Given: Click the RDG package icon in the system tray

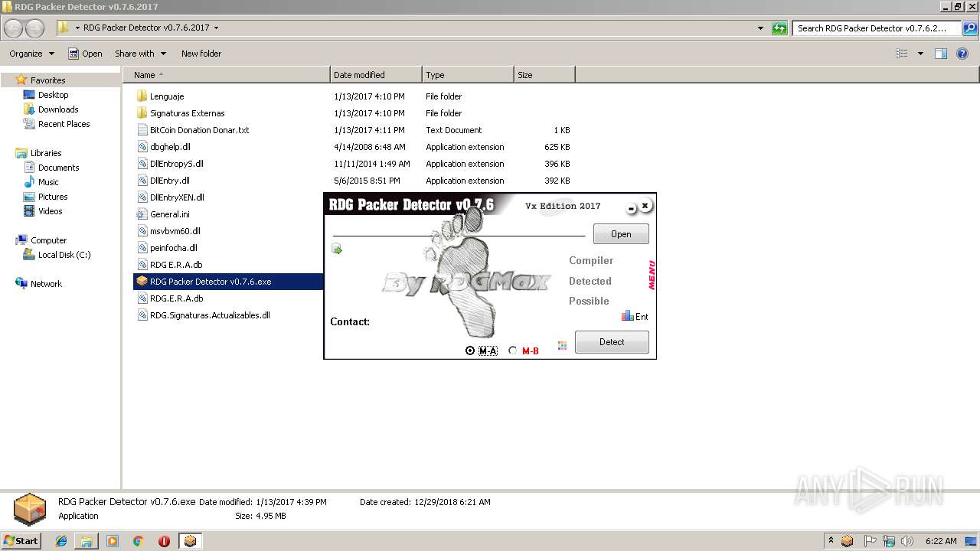Looking at the screenshot, I should (x=848, y=541).
